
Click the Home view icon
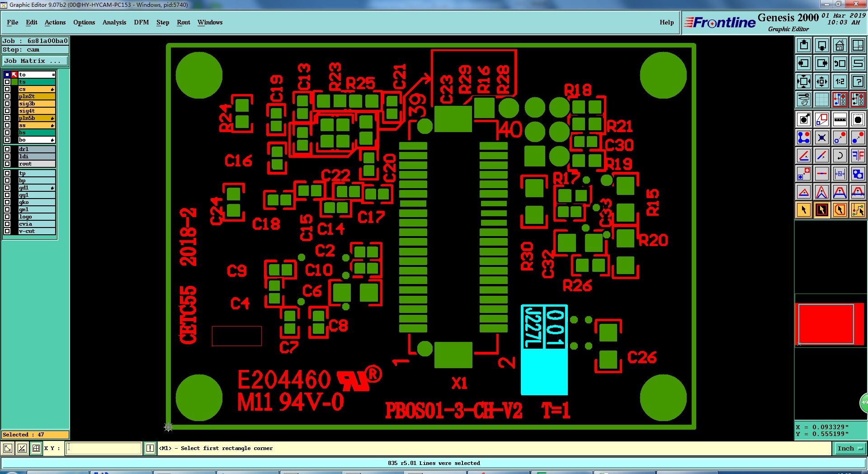840,45
